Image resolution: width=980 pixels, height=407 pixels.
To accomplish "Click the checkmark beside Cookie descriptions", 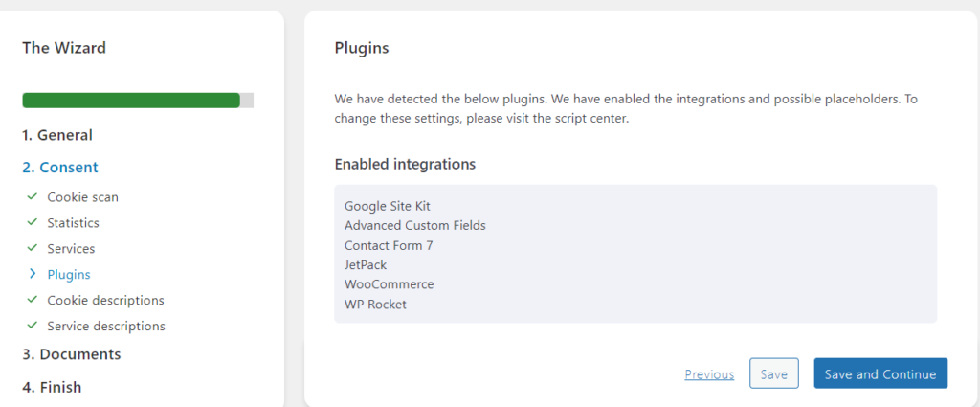I will coord(33,300).
